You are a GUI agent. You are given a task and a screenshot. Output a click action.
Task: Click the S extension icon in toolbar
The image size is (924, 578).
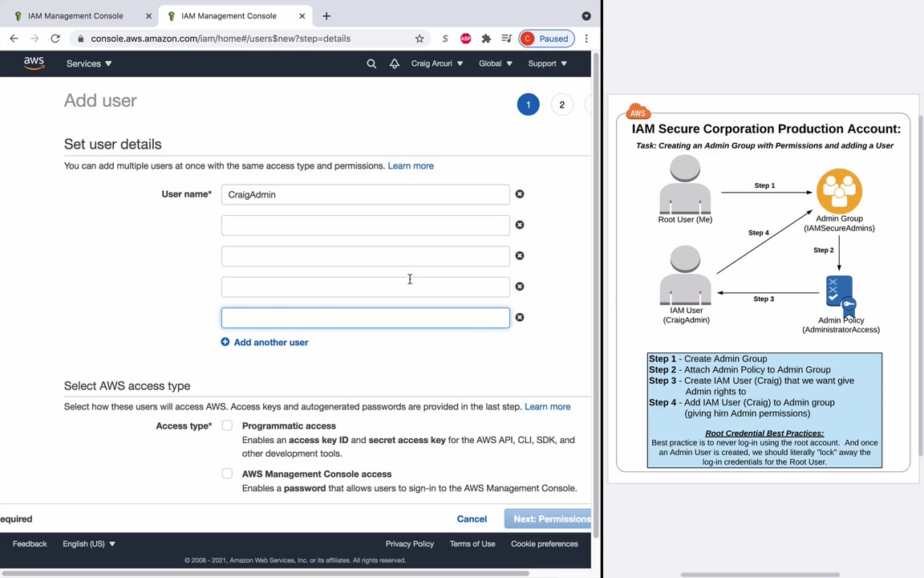(x=445, y=39)
